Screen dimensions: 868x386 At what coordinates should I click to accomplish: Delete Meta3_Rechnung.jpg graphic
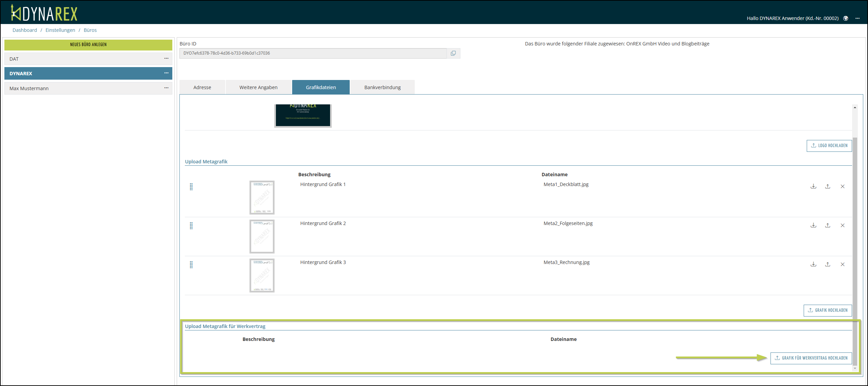click(x=842, y=264)
